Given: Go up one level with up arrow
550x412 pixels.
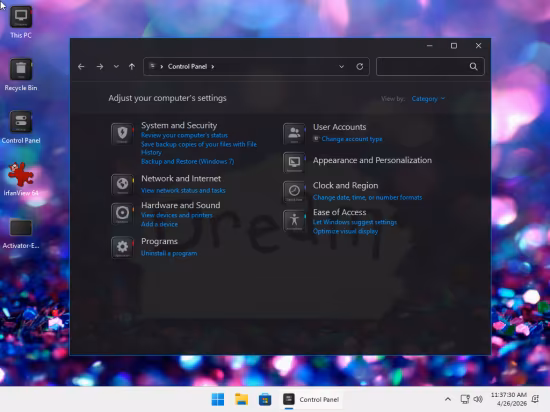Looking at the screenshot, I should pyautogui.click(x=132, y=67).
